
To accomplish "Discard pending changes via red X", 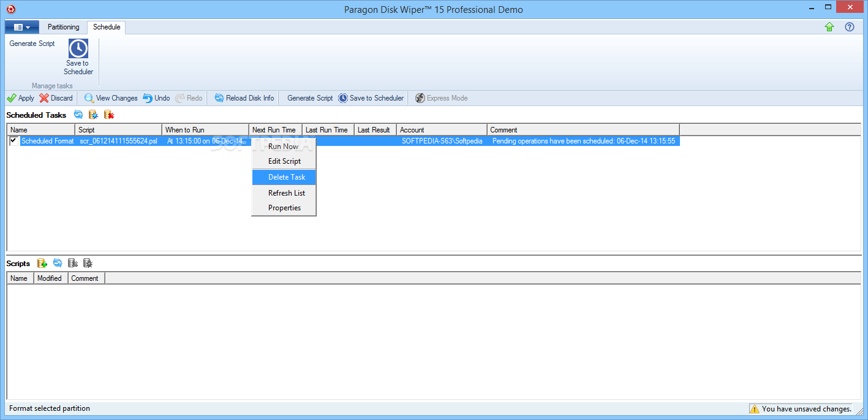I will pos(56,98).
